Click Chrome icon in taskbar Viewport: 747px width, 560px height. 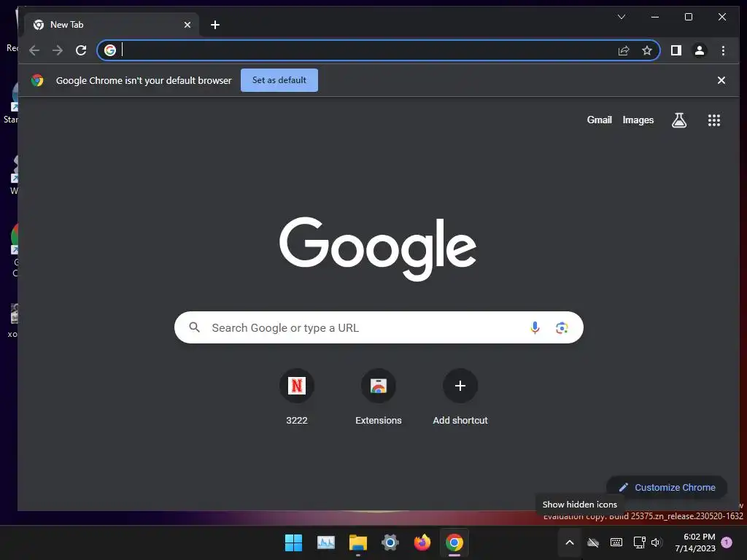(x=454, y=542)
